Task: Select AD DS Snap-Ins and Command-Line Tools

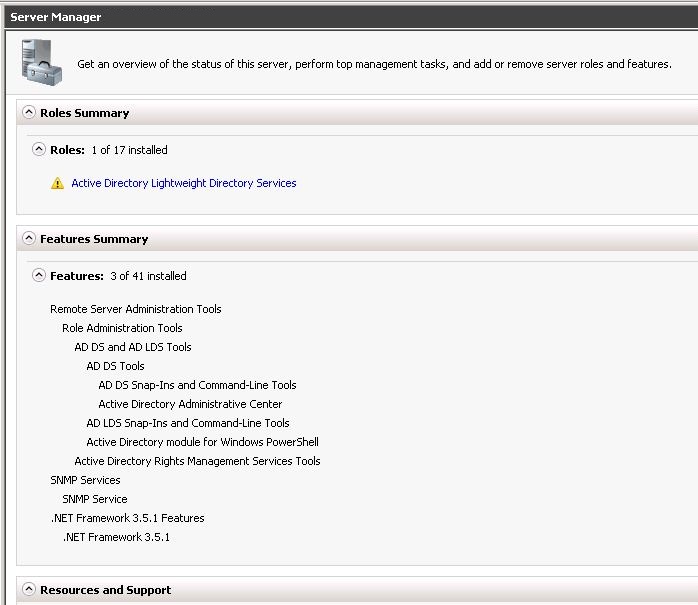Action: pos(197,385)
